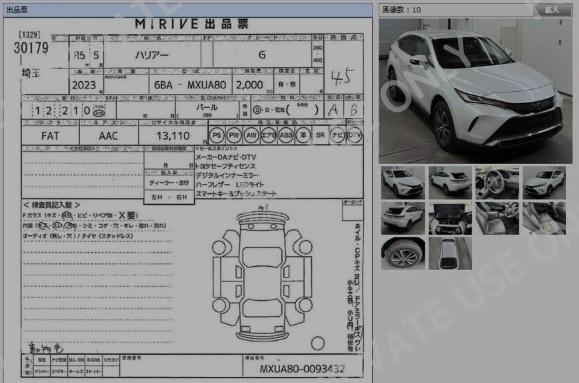This screenshot has width=579, height=383.
Task: Click the メーカーDAナビ・DTV sales point line
Action: (x=226, y=157)
